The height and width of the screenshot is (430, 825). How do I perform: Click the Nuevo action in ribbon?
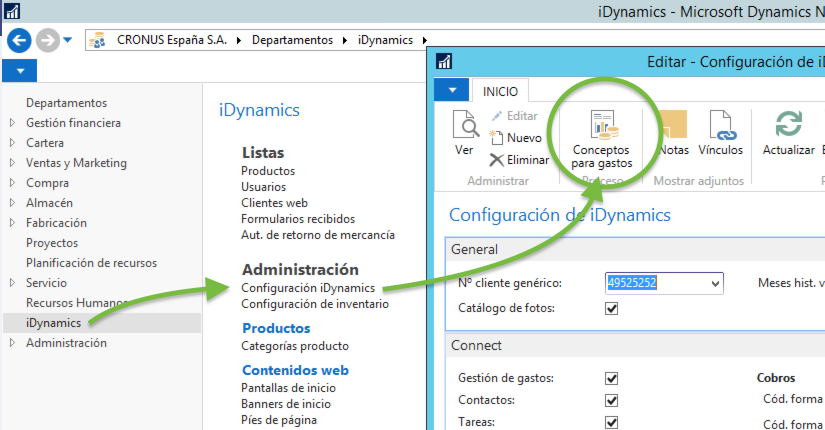pyautogui.click(x=515, y=138)
